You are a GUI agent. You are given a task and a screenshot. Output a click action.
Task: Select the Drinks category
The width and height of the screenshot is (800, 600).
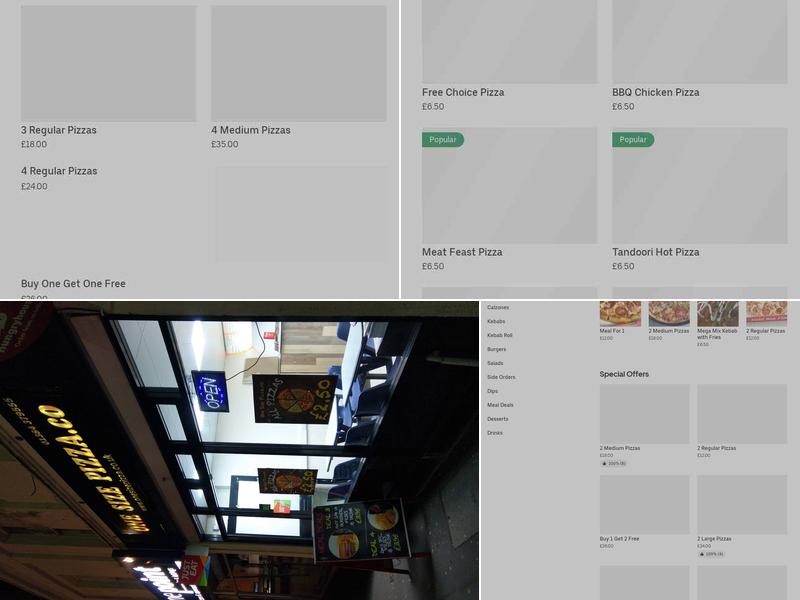[x=495, y=433]
